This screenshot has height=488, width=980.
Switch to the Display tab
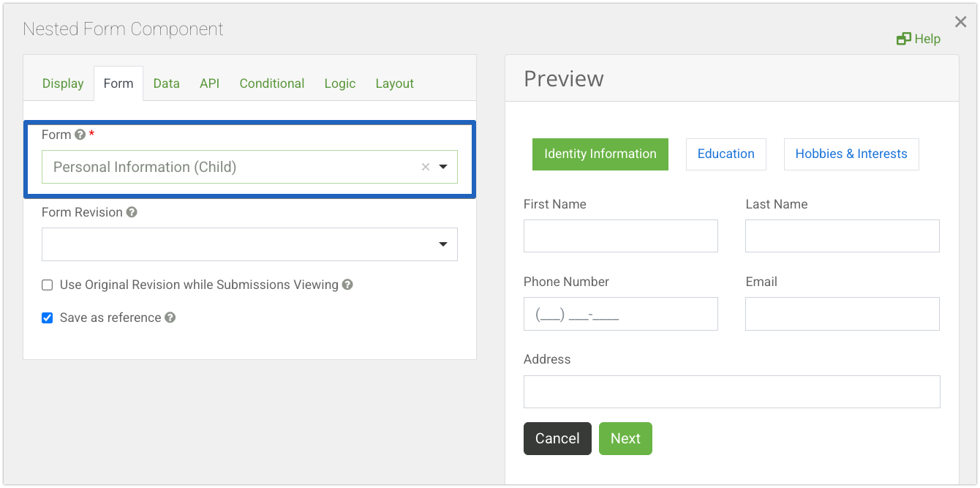pos(63,83)
